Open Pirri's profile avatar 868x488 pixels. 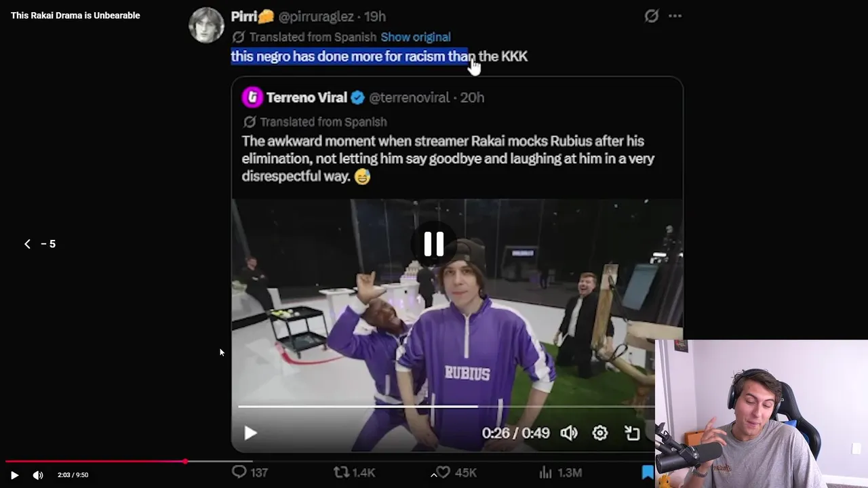(206, 26)
